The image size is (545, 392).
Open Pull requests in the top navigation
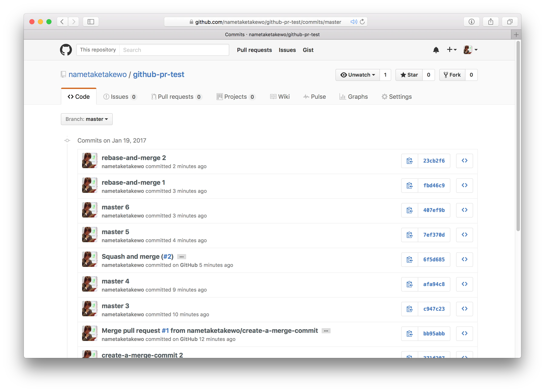(x=254, y=50)
